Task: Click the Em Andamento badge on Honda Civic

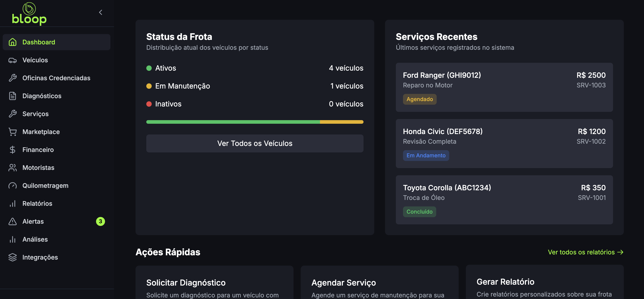Action: point(426,155)
